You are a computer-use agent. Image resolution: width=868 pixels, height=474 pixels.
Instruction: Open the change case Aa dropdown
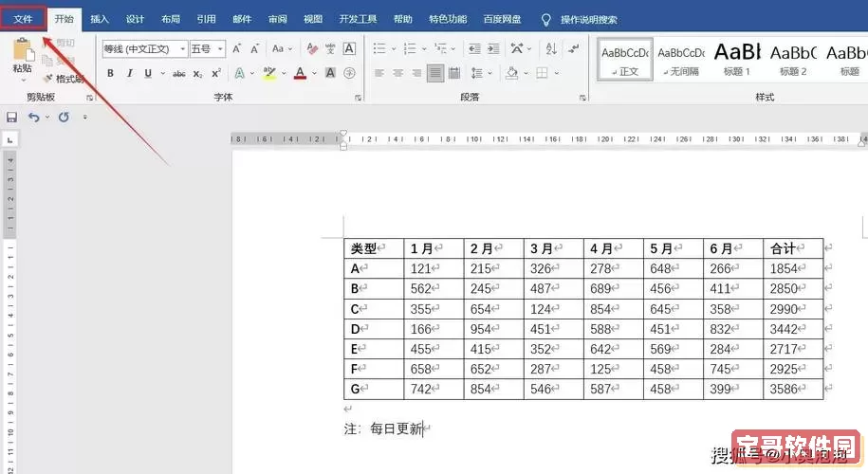click(282, 48)
